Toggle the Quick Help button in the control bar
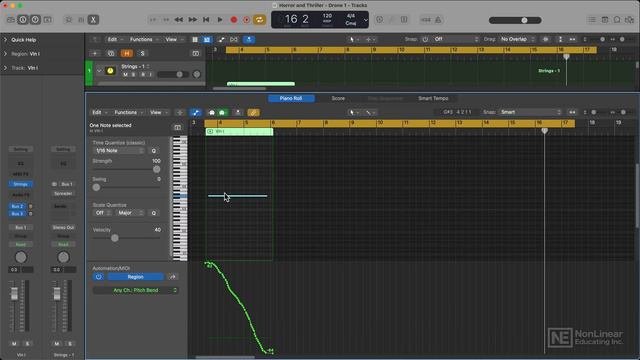 point(36,20)
